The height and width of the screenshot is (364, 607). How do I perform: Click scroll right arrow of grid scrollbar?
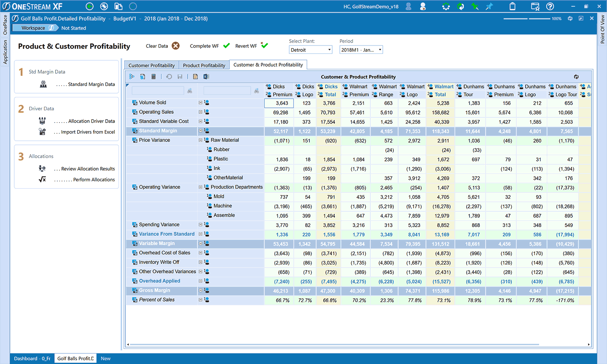point(589,345)
